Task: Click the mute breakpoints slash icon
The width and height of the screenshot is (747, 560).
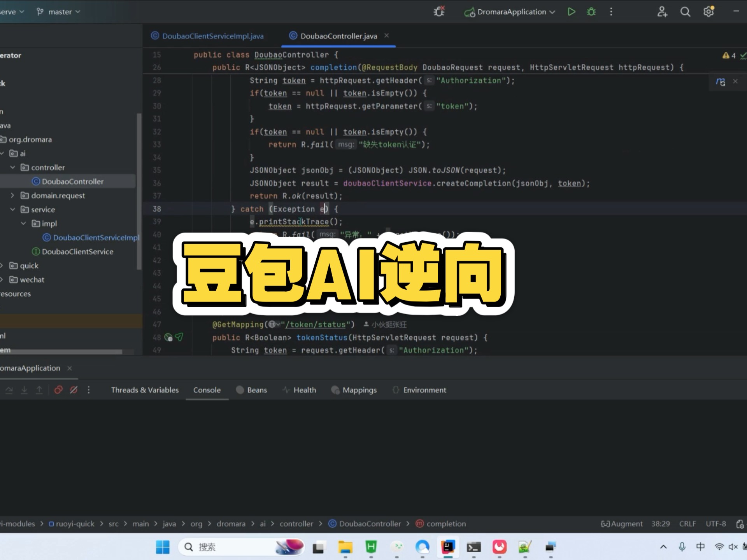Action: pos(74,390)
